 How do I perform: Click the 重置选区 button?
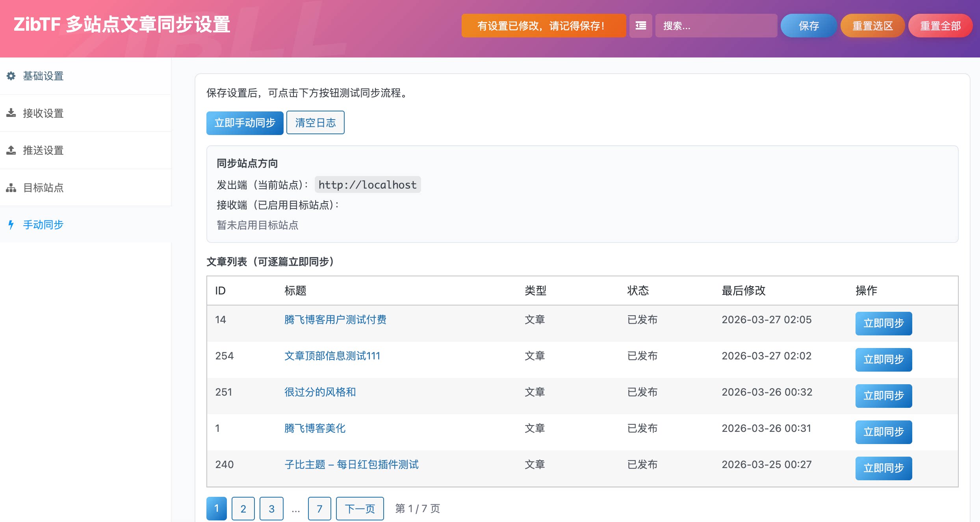pos(872,25)
